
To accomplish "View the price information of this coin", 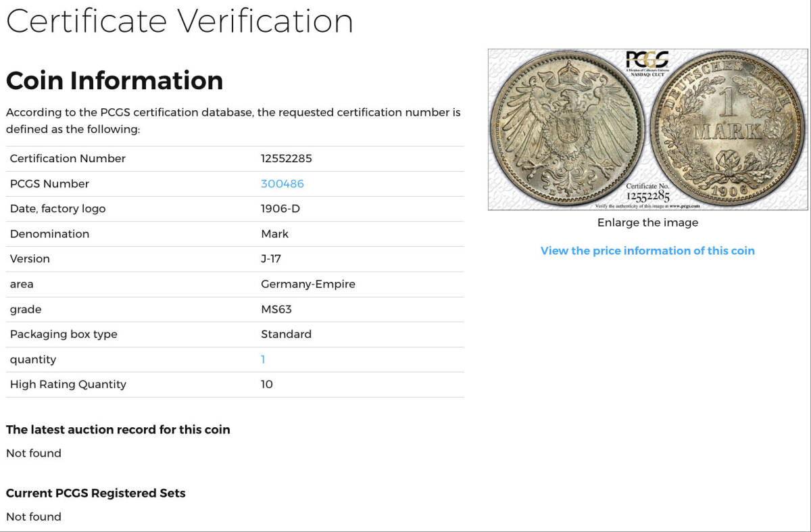I will click(x=647, y=251).
